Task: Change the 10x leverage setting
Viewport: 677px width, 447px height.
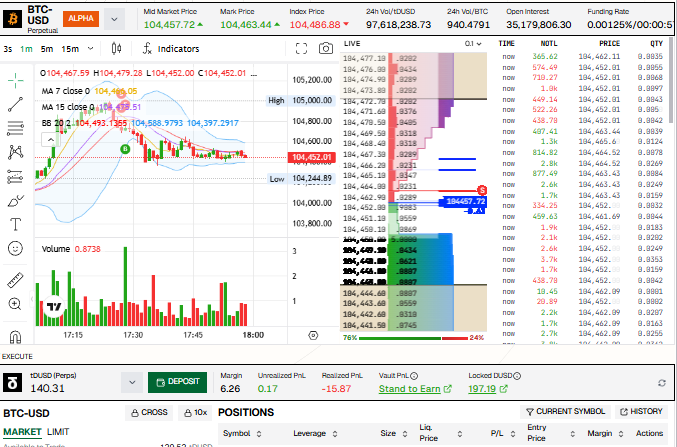Action: pyautogui.click(x=195, y=412)
